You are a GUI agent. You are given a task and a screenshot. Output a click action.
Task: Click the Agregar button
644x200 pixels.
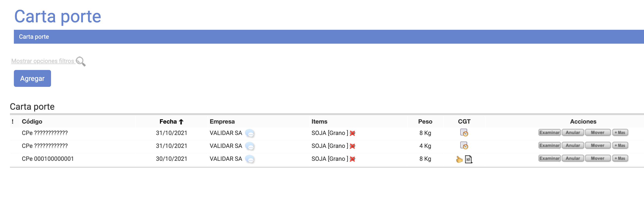32,79
